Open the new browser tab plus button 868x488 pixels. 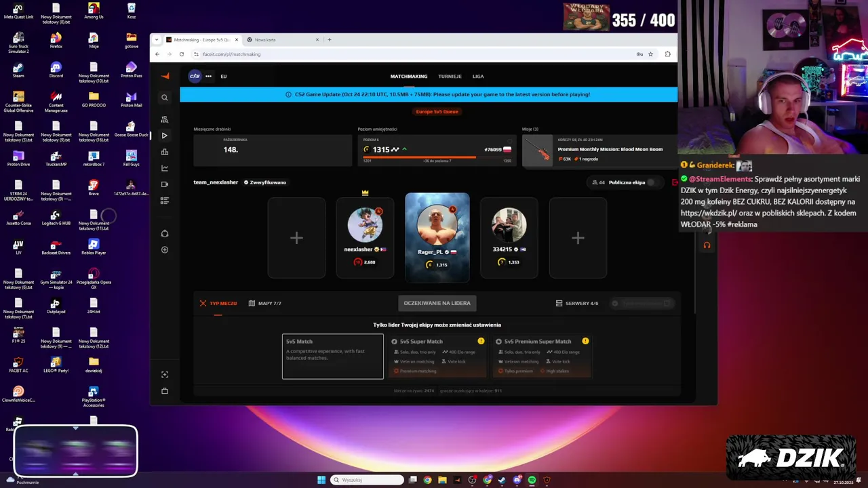pos(330,40)
